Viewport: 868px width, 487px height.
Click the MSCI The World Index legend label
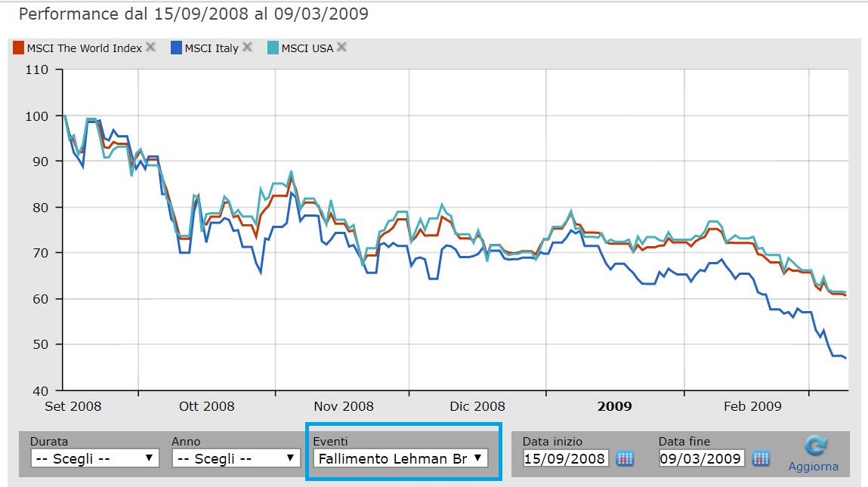(85, 48)
